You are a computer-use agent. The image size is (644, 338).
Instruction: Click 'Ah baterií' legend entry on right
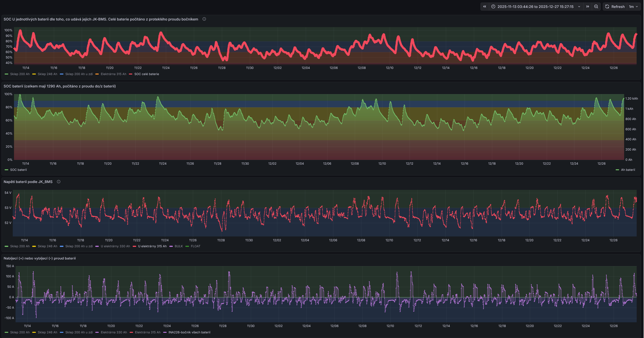point(628,170)
